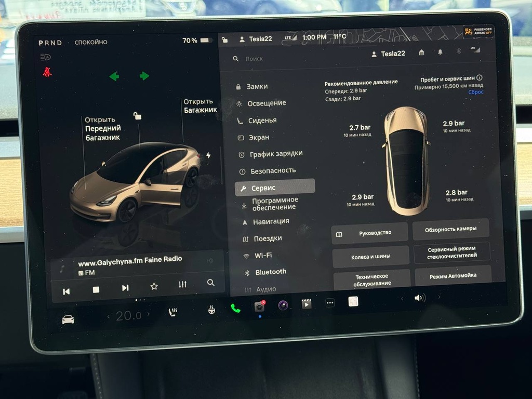
Task: Mark radio station as favorite
Action: tap(154, 286)
